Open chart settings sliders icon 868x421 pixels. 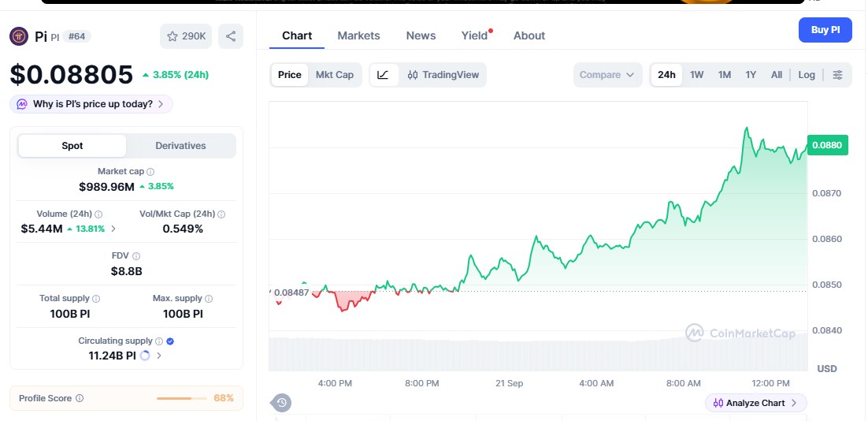[x=837, y=75]
